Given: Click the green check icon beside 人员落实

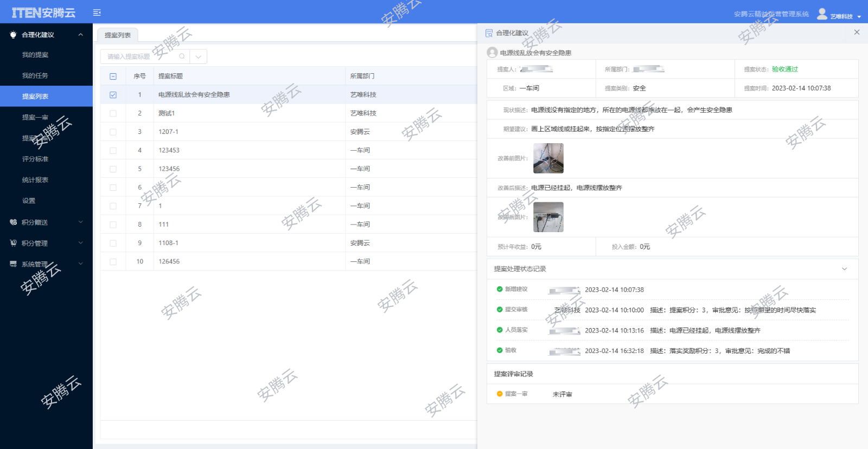Looking at the screenshot, I should [500, 330].
